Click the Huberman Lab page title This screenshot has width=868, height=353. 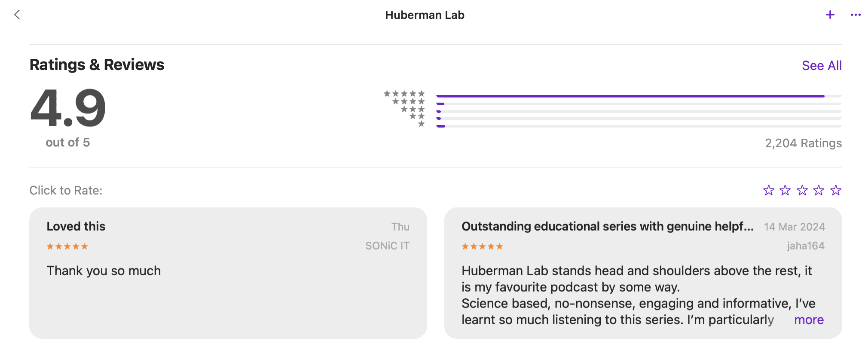tap(425, 15)
